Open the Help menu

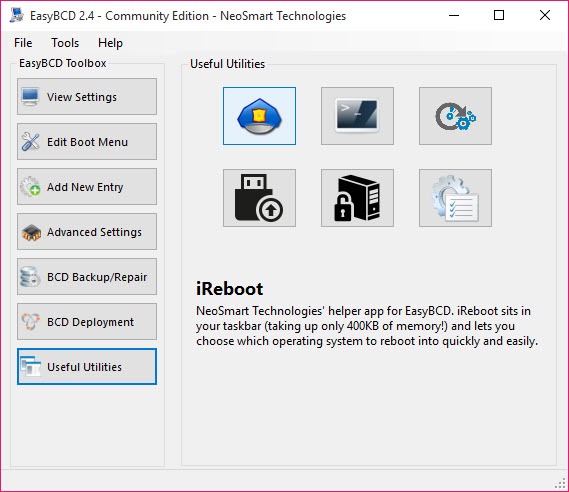110,43
